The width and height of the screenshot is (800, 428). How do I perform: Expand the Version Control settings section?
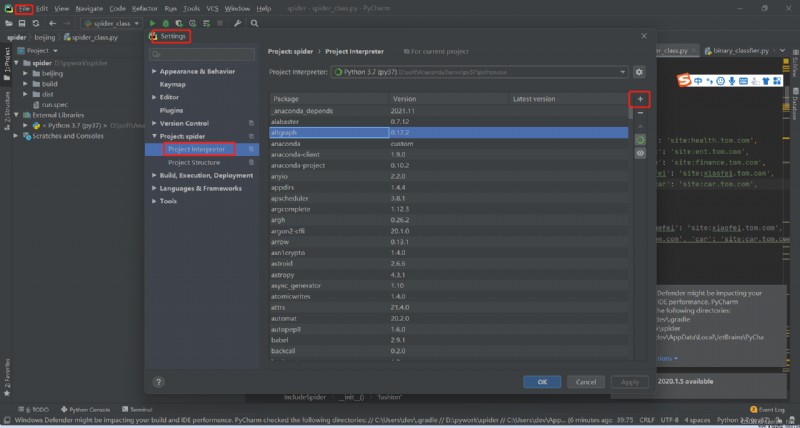click(154, 123)
